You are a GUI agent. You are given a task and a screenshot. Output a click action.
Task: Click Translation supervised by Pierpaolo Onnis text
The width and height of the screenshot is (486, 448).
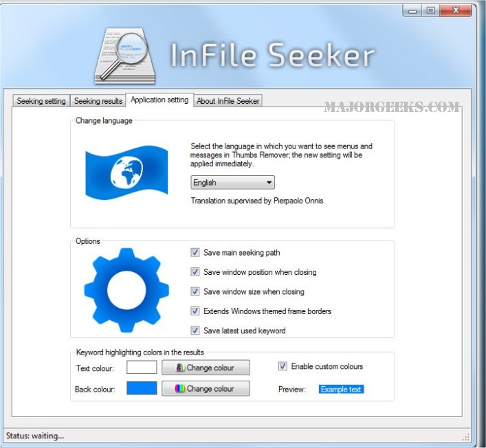coord(256,201)
